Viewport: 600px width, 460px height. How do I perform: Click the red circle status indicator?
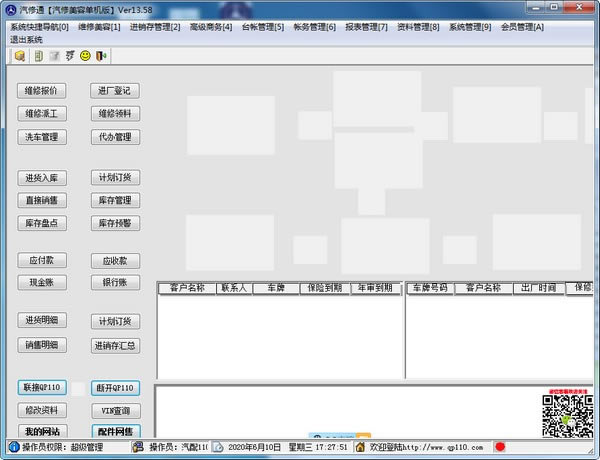pos(500,447)
